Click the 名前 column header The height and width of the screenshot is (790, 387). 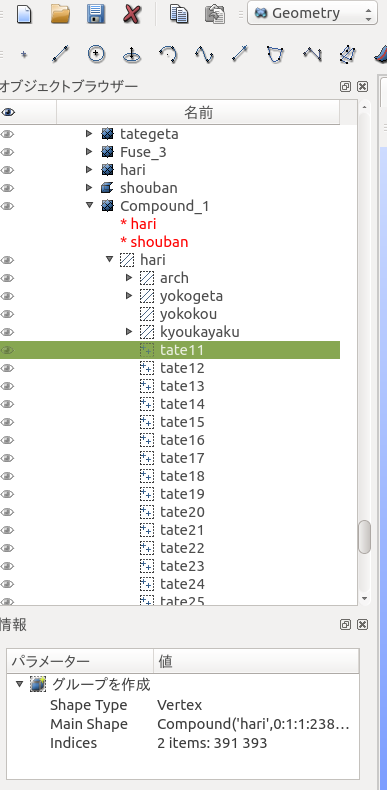198,113
